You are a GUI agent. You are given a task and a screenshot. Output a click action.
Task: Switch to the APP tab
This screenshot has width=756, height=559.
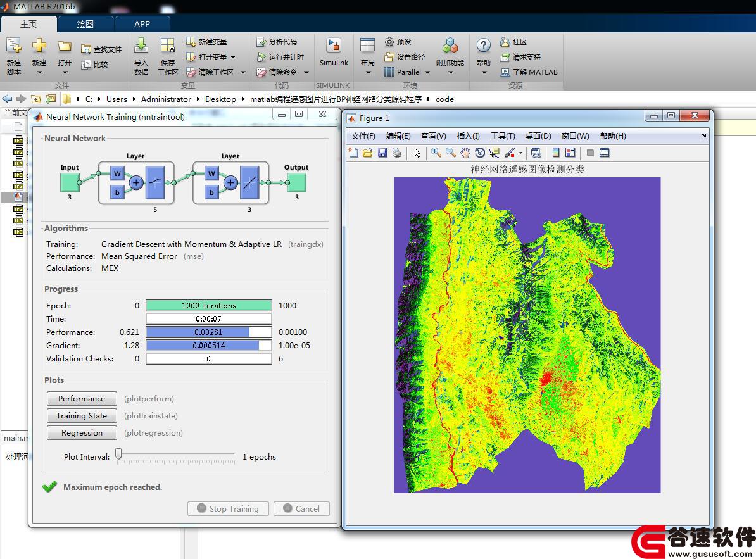click(142, 24)
